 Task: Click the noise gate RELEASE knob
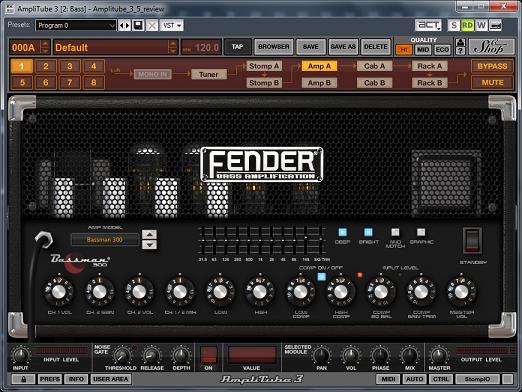pyautogui.click(x=152, y=356)
